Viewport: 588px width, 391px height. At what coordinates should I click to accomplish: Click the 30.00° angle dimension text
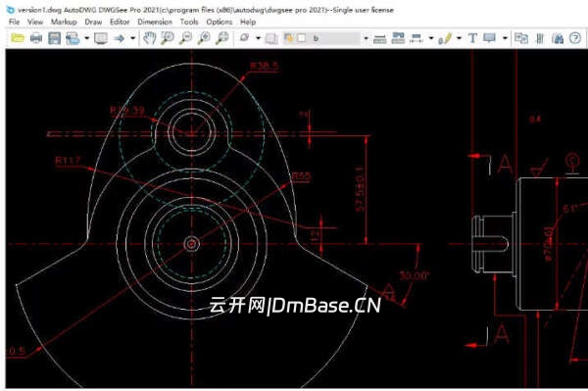(414, 276)
